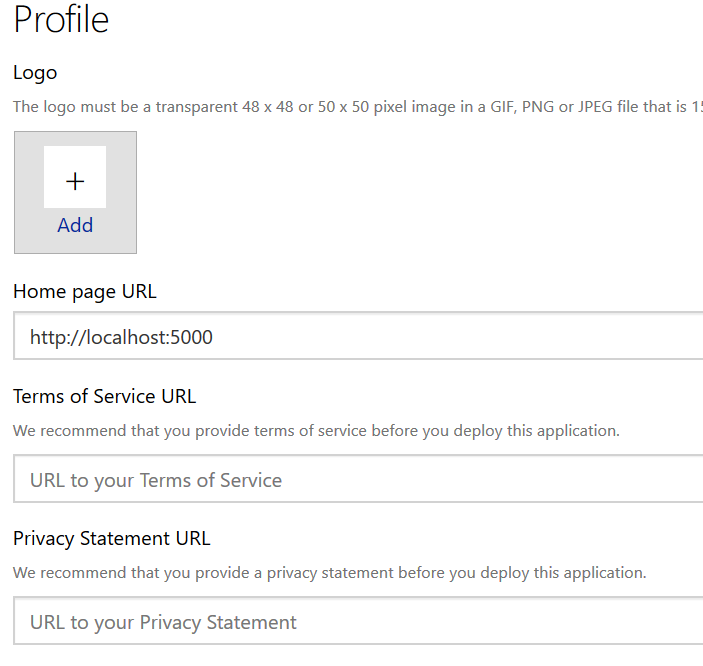The height and width of the screenshot is (666, 703).
Task: Click the Logo section label
Action: (35, 73)
